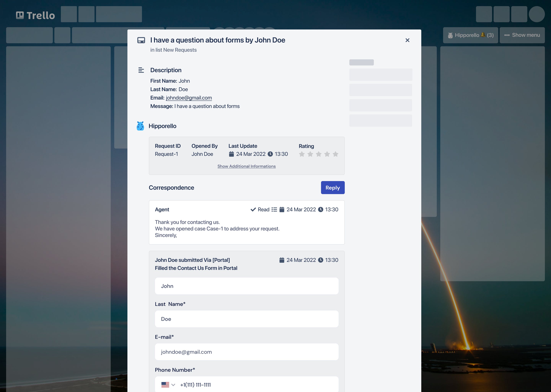The height and width of the screenshot is (392, 551).
Task: Click 'We have opened case Case-1' message line
Action: pyautogui.click(x=217, y=229)
